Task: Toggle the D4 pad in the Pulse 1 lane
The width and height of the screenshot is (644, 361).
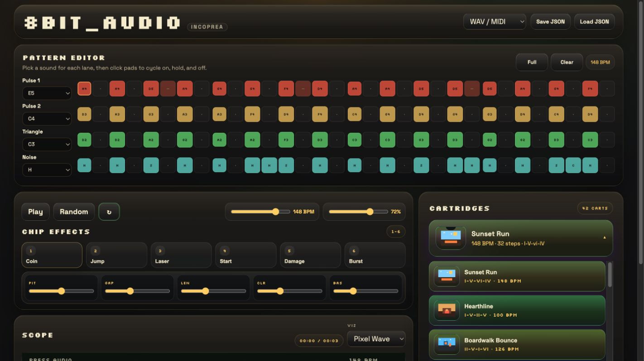Action: coord(320,89)
